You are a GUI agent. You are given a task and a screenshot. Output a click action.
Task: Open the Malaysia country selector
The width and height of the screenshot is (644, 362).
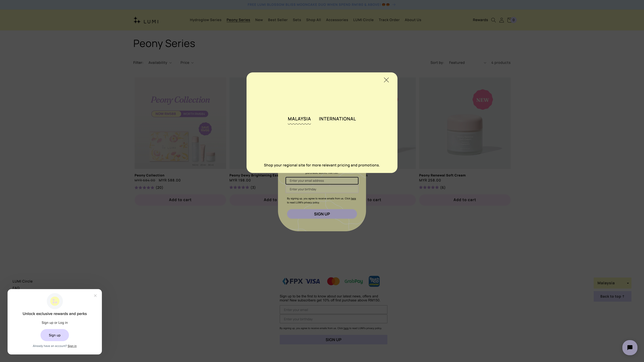coord(612,283)
